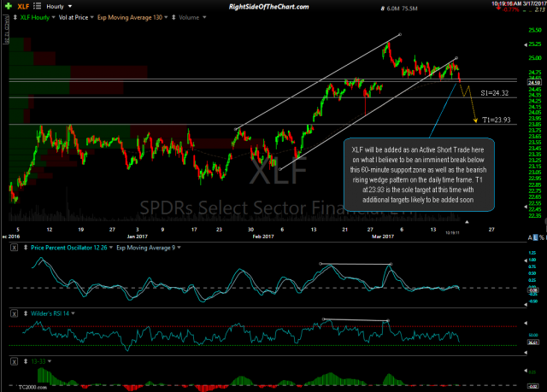Screen dimensions: 547x392
Task: Select the XLF Active Short Trade text note
Action: tap(419, 174)
